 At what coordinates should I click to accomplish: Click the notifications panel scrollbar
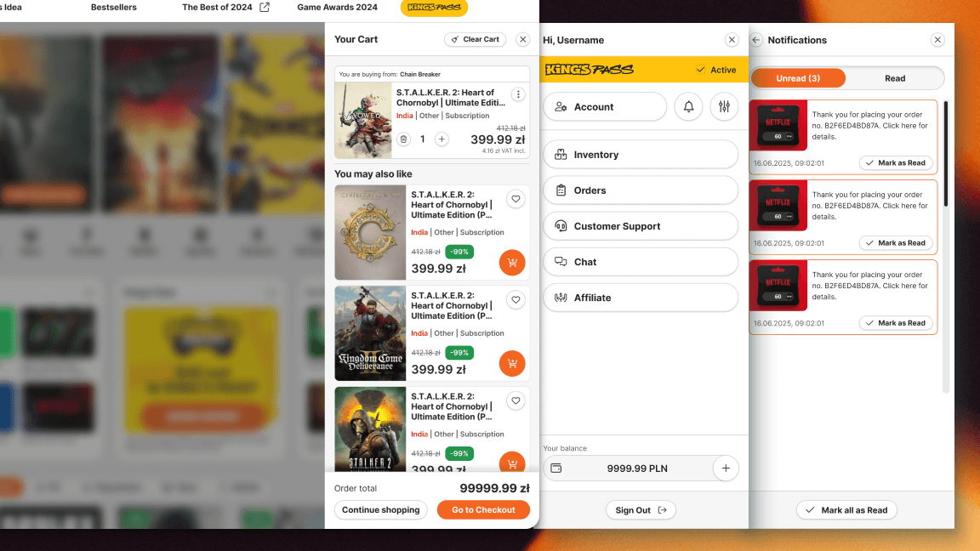click(946, 153)
